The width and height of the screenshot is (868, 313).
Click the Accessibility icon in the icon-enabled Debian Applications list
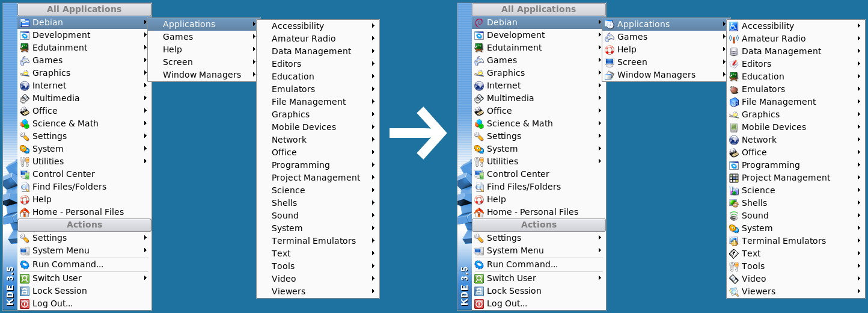[x=733, y=26]
